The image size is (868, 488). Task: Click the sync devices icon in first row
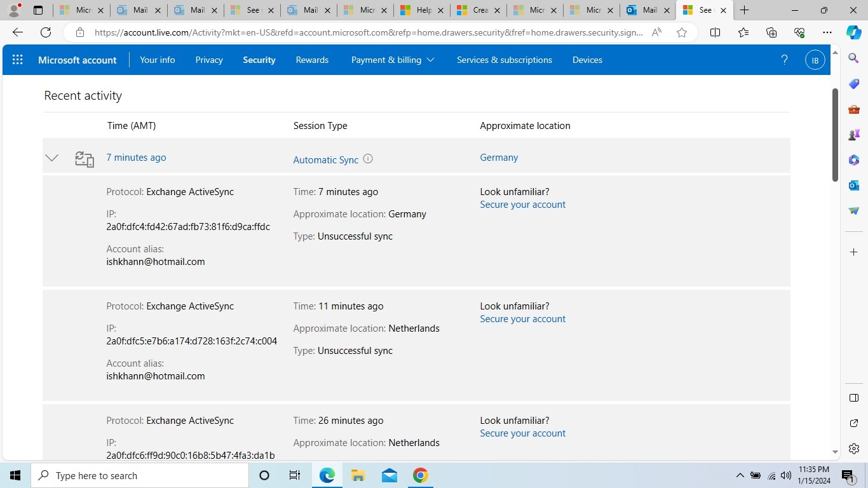84,158
